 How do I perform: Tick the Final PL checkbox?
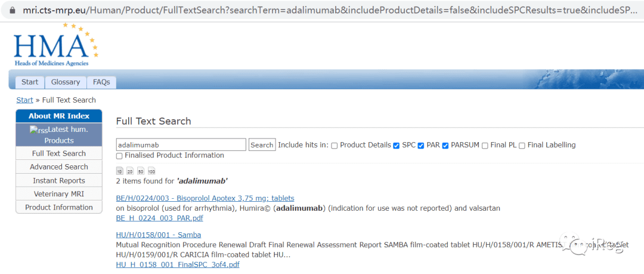485,146
